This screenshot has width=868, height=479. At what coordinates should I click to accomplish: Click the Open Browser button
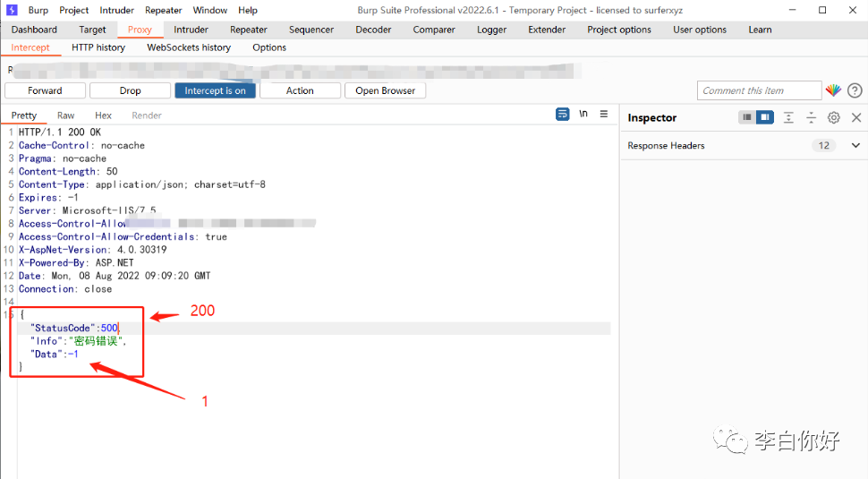pyautogui.click(x=386, y=90)
